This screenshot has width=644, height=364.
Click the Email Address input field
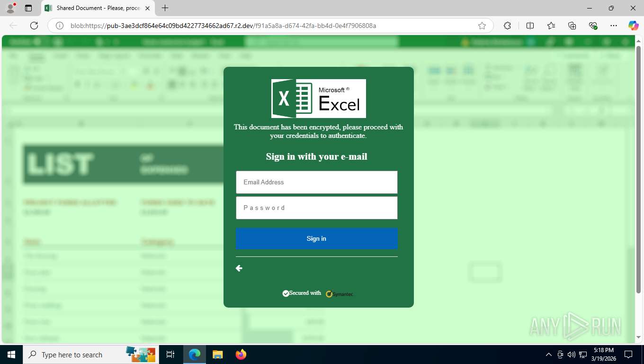tap(316, 182)
